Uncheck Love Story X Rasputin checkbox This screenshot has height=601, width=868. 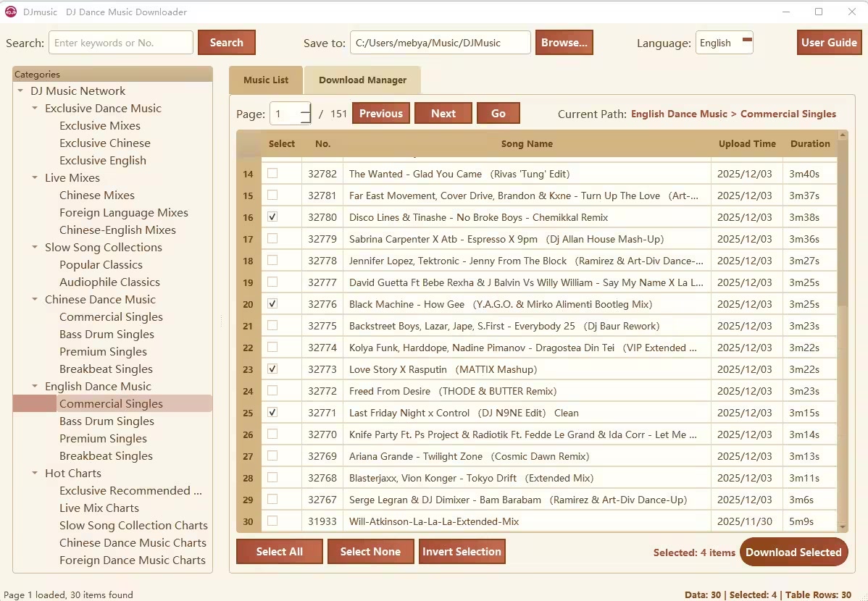pyautogui.click(x=272, y=369)
